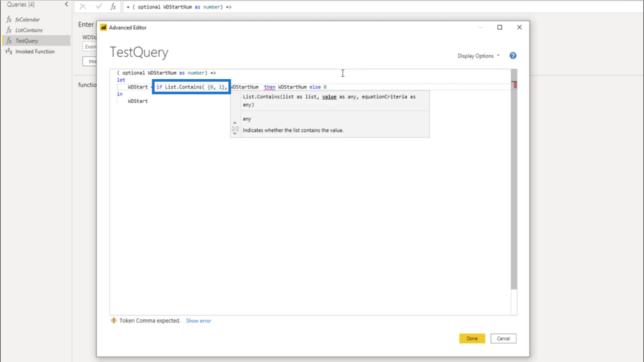Show previous signature with tooltip up arrow
Screen dimensions: 644x362
(x=235, y=123)
